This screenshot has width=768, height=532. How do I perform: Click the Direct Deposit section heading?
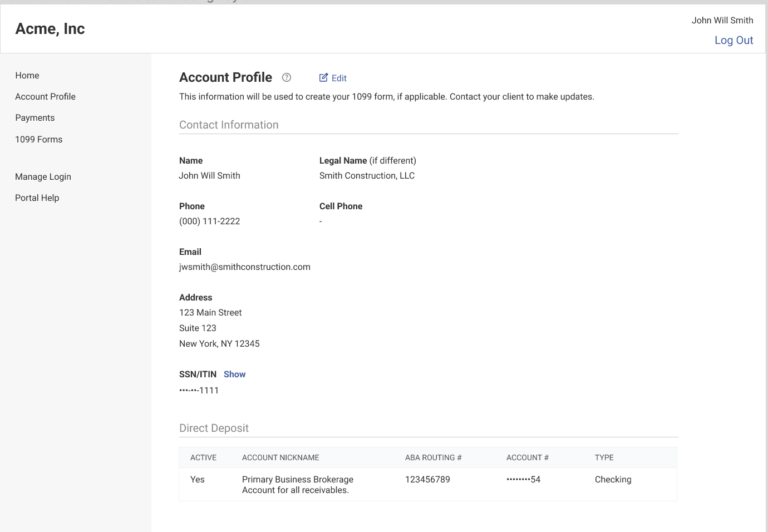pos(214,428)
